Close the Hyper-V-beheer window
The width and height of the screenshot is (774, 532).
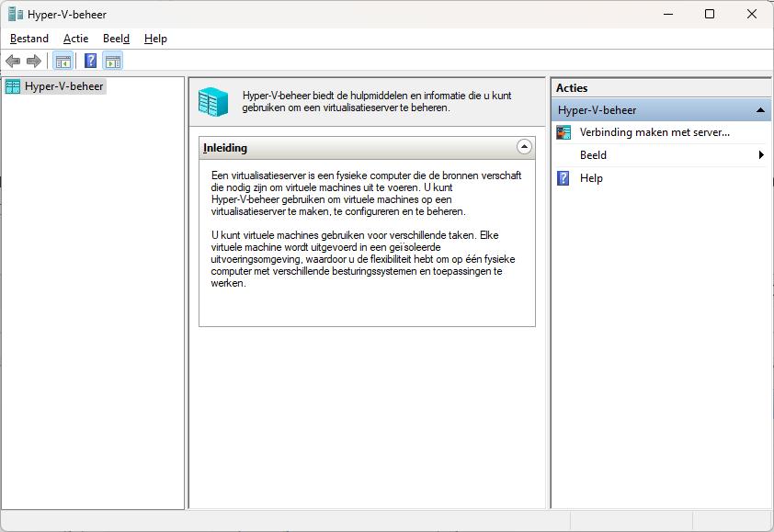tap(751, 14)
